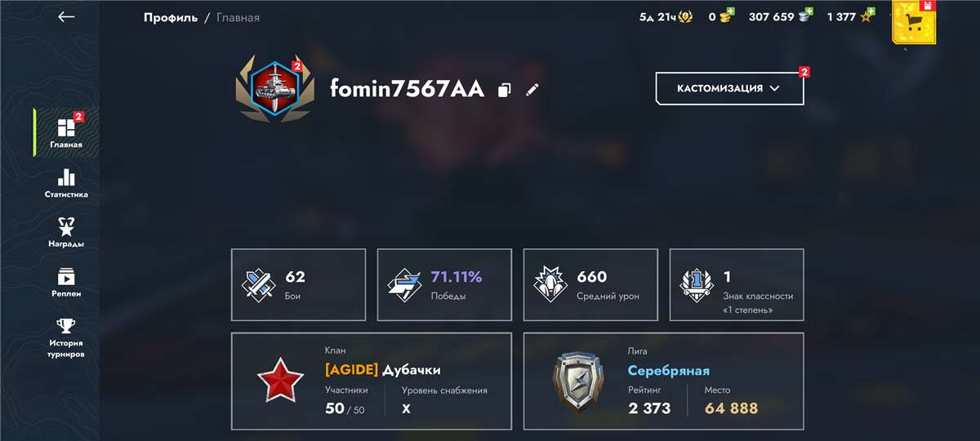Click the Профиль breadcrumb link
This screenshot has height=441, width=980.
click(171, 17)
